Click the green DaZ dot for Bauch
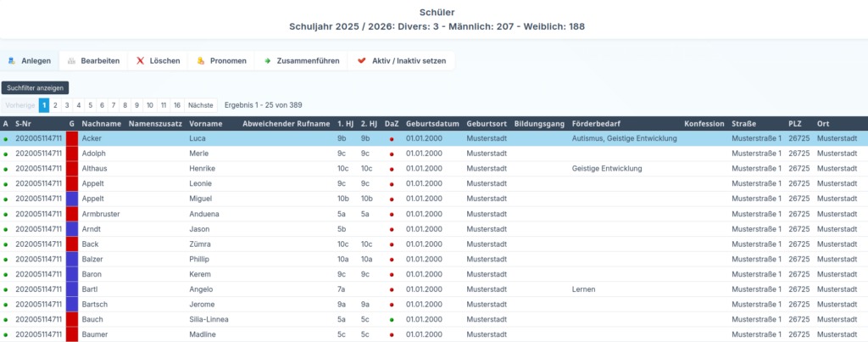Image resolution: width=868 pixels, height=342 pixels. [x=391, y=320]
